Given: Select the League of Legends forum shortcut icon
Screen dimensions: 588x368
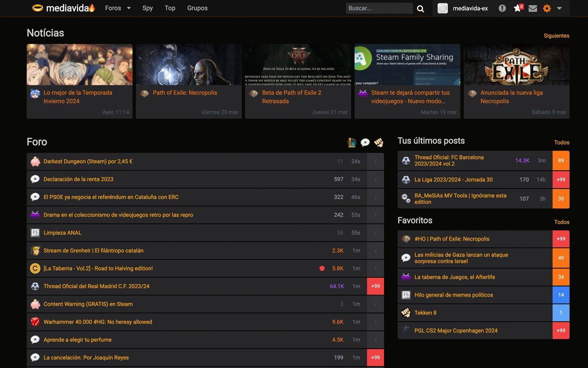Looking at the screenshot, I should [x=351, y=143].
